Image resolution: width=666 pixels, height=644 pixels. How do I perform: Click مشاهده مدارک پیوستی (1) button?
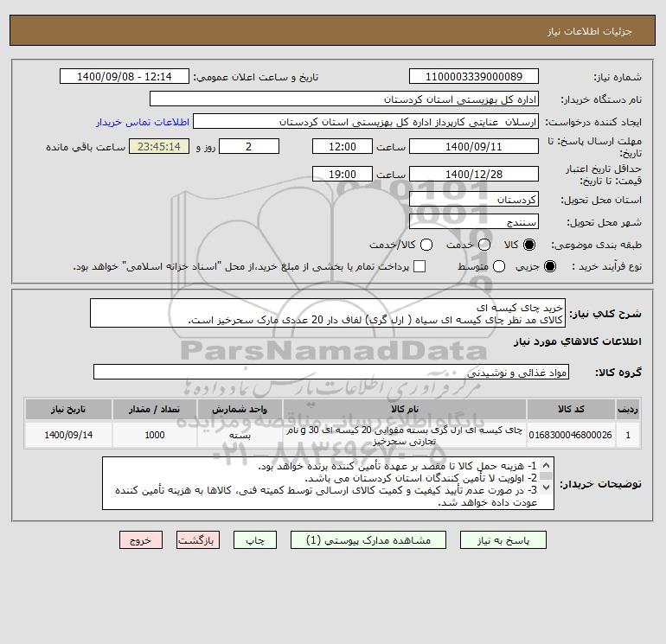(x=368, y=540)
